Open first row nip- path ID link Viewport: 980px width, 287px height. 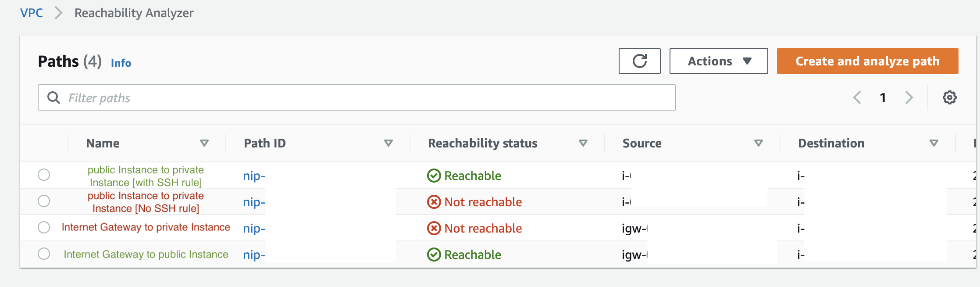(254, 176)
